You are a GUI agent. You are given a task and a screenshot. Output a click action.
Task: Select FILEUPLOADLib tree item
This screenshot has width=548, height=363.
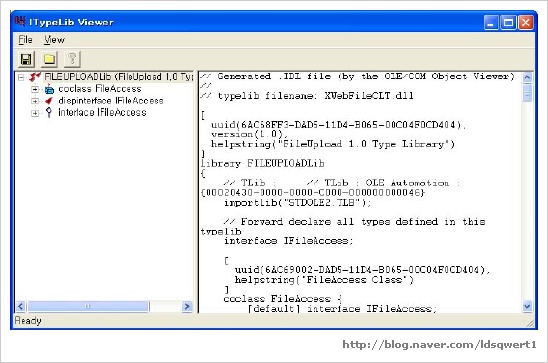(x=118, y=77)
